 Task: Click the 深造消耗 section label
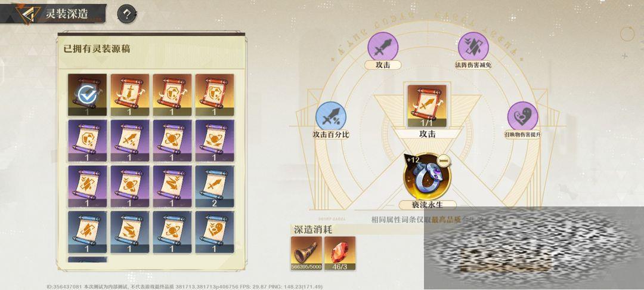tap(314, 229)
